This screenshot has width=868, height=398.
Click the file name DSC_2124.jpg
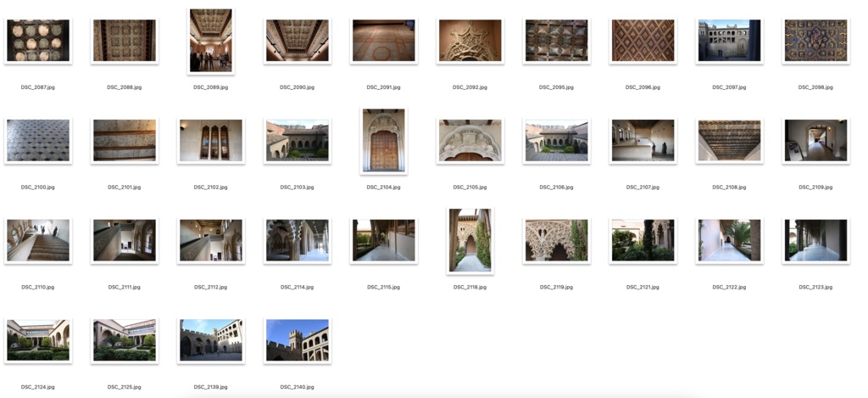37,387
